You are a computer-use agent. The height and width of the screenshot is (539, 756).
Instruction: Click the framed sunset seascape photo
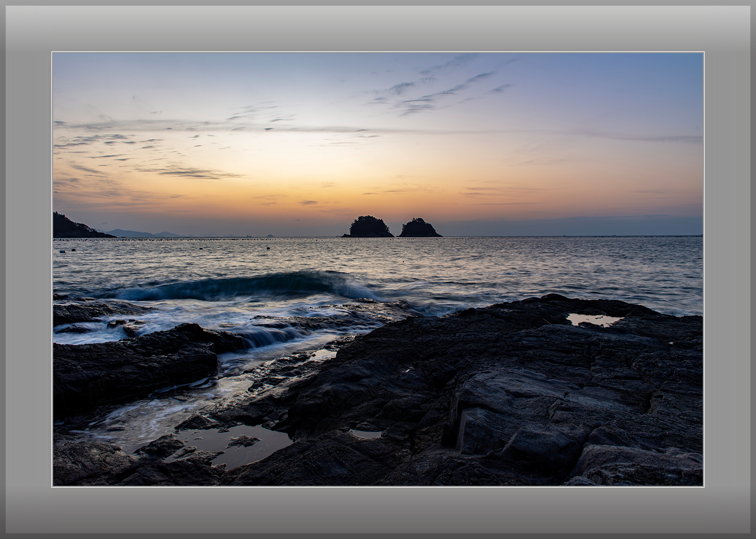[x=378, y=269]
